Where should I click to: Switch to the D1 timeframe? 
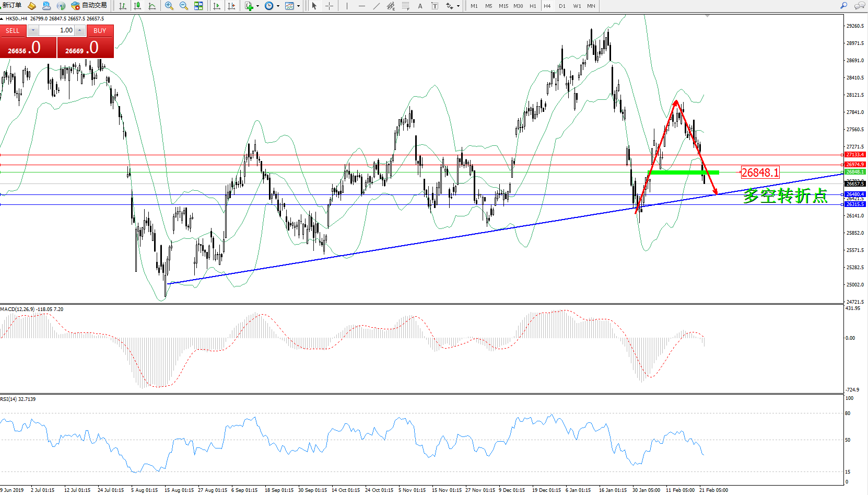pyautogui.click(x=562, y=6)
